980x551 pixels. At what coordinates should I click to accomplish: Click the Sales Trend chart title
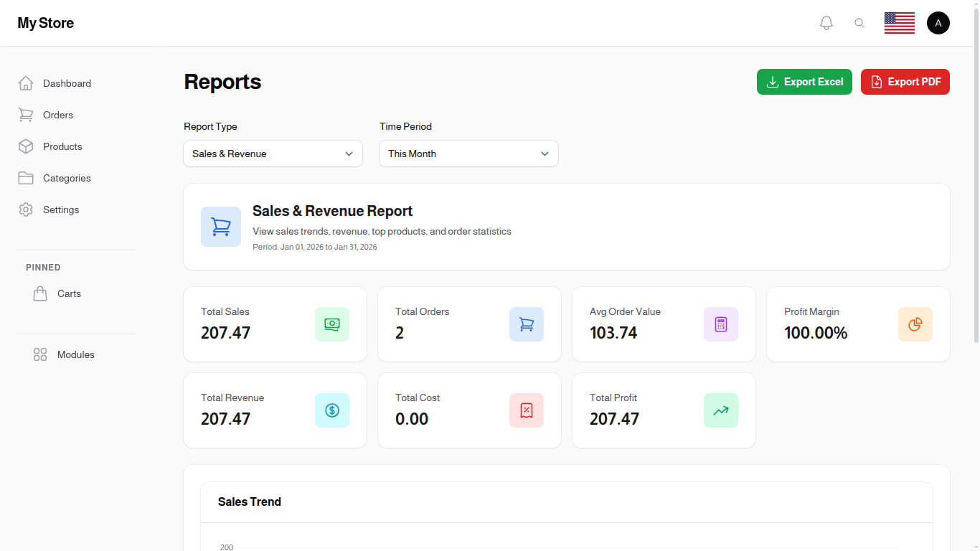coord(250,501)
